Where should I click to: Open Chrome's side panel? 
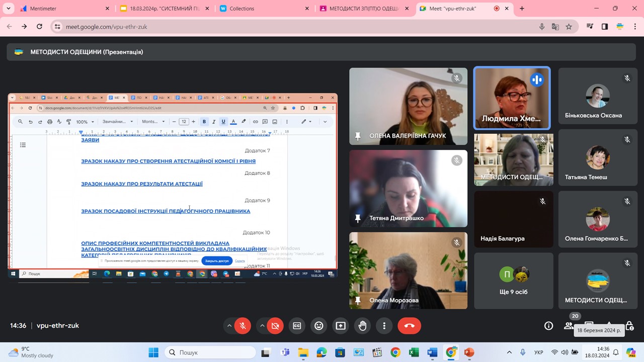tap(605, 27)
